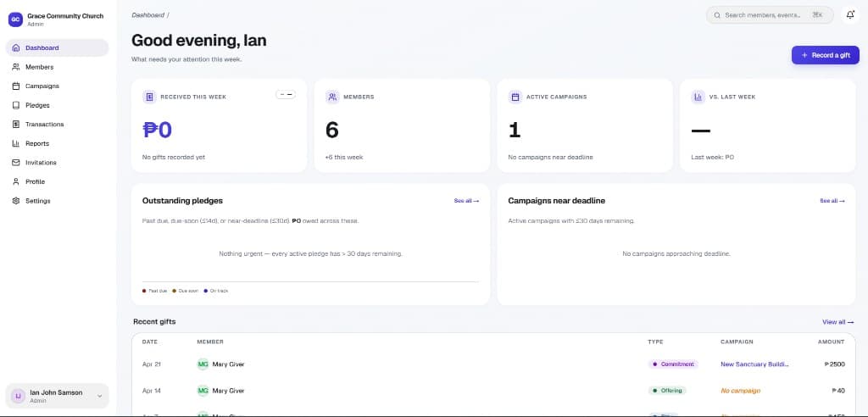
Task: Select Dashboard in the sidebar menu
Action: pos(57,47)
